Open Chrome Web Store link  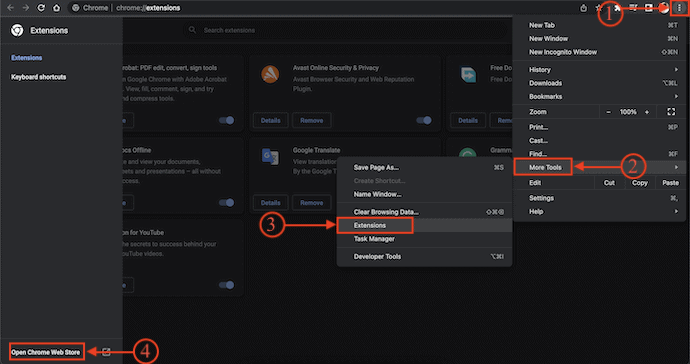(46, 352)
